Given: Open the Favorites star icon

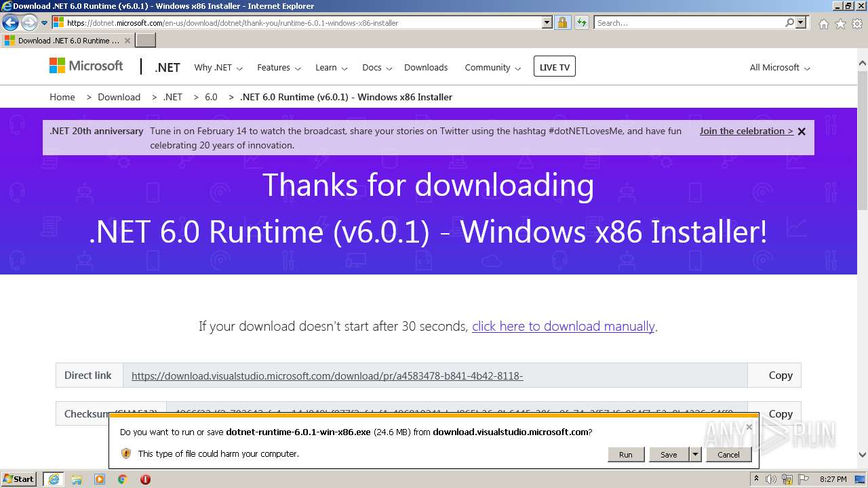Looking at the screenshot, I should point(840,24).
